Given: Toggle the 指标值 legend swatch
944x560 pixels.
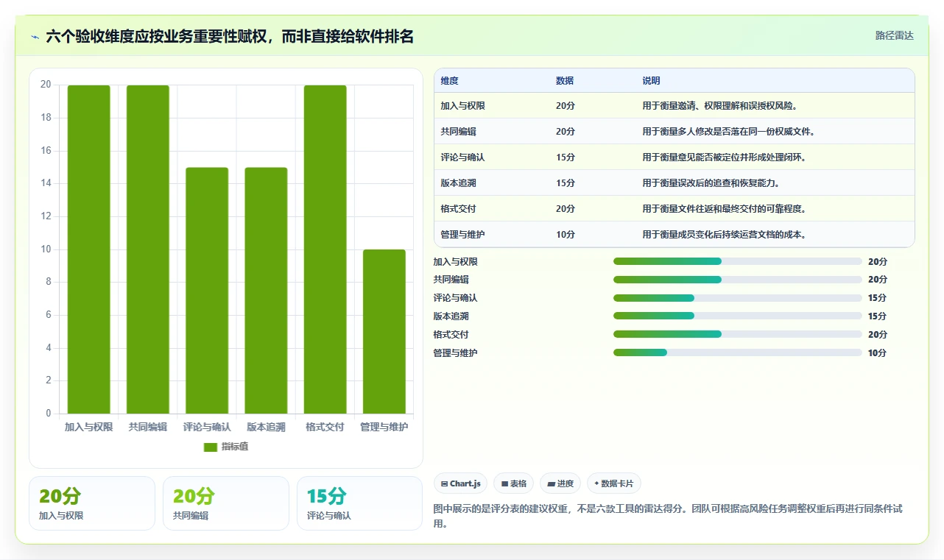Looking at the screenshot, I should click(210, 447).
